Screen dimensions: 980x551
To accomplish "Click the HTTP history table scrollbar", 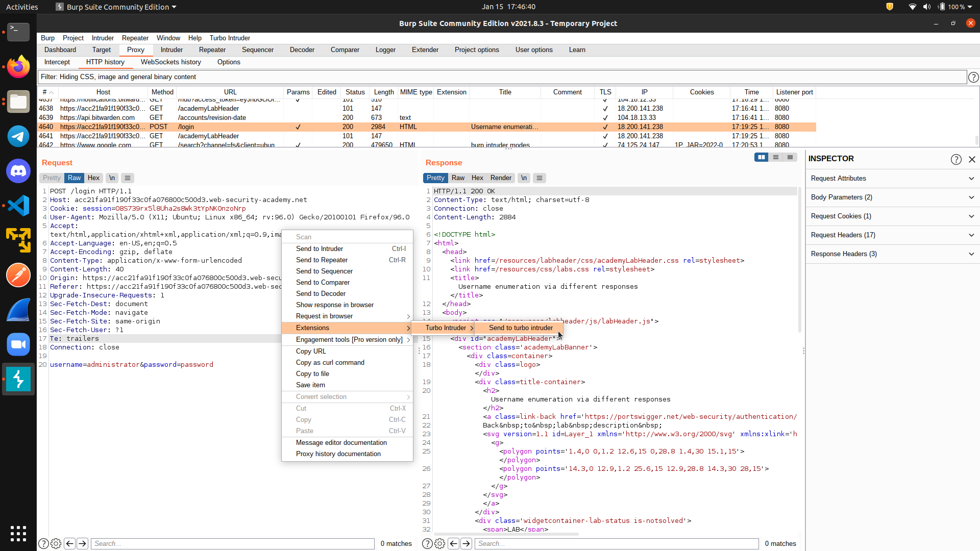I will click(x=976, y=140).
